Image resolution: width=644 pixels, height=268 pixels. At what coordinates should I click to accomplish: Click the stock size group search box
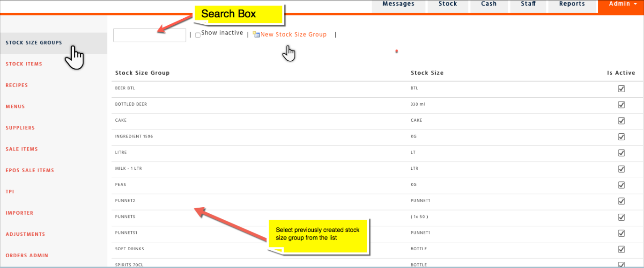[150, 35]
